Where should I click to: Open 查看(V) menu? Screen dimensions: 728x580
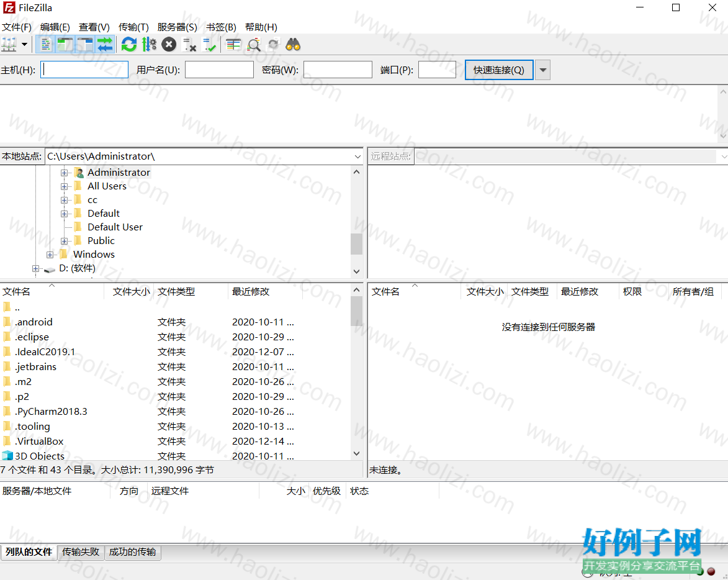point(94,27)
